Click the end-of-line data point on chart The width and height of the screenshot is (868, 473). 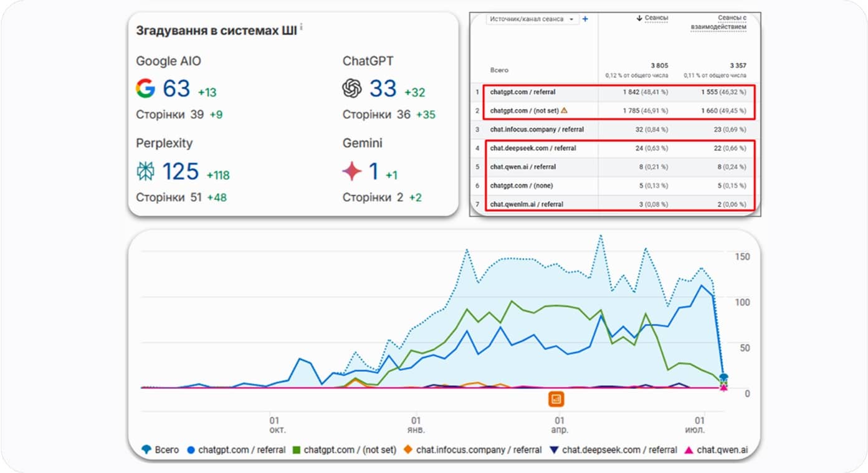[x=723, y=378]
